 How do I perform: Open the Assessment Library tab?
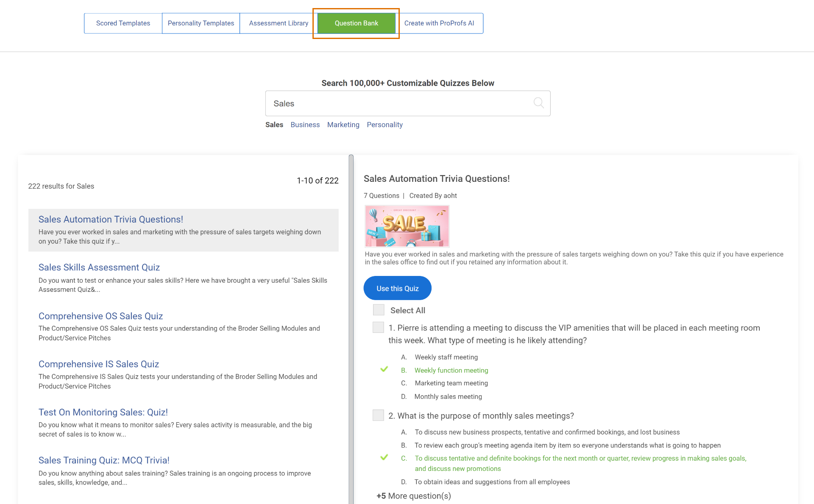click(x=279, y=23)
